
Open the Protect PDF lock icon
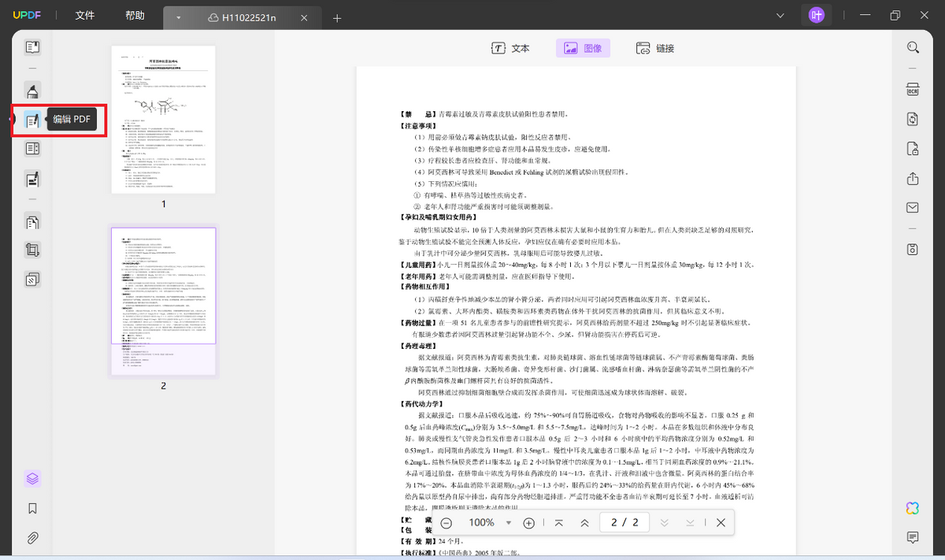tap(913, 149)
